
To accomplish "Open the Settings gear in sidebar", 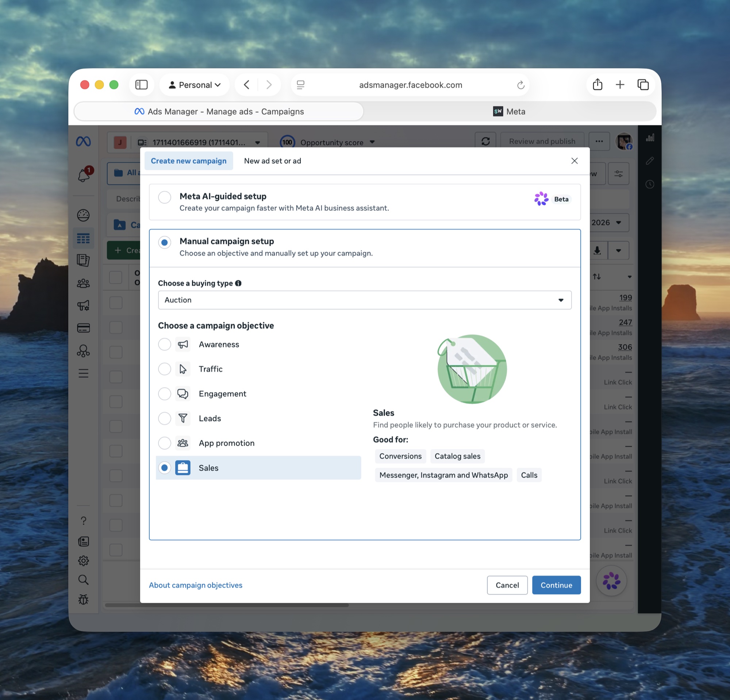I will click(x=84, y=561).
